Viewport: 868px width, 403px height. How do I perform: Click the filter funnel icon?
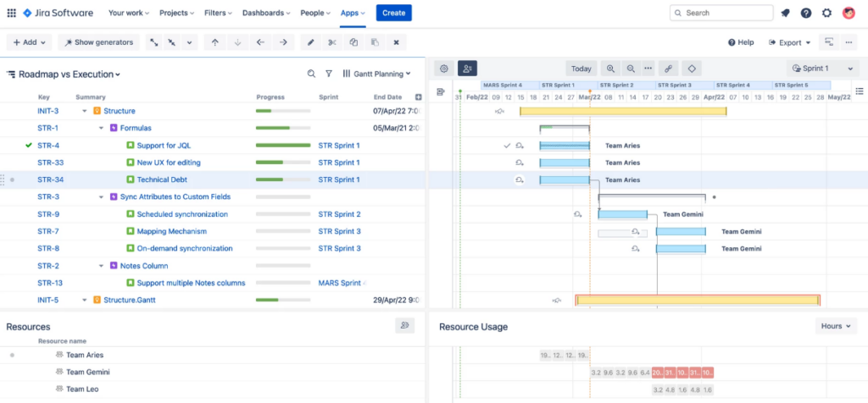pyautogui.click(x=329, y=74)
